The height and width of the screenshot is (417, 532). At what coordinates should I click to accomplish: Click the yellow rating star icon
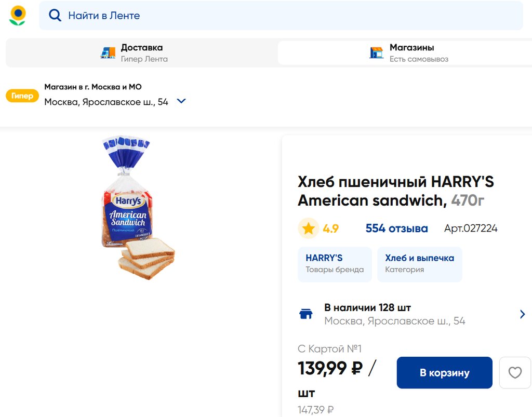coord(309,228)
